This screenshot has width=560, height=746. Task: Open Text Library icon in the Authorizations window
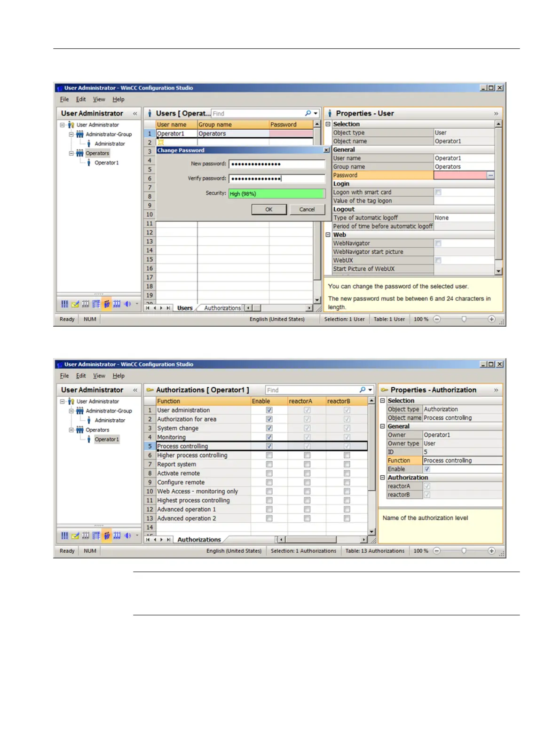coord(96,535)
